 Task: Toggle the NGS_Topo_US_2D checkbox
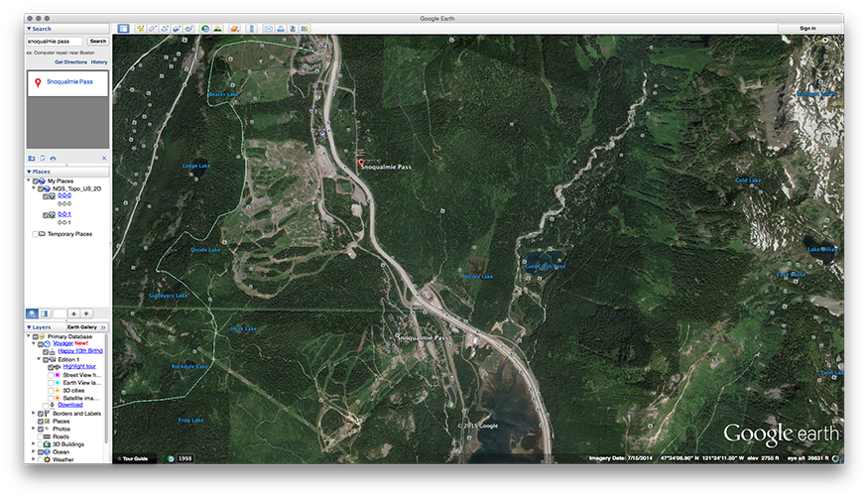pyautogui.click(x=41, y=188)
